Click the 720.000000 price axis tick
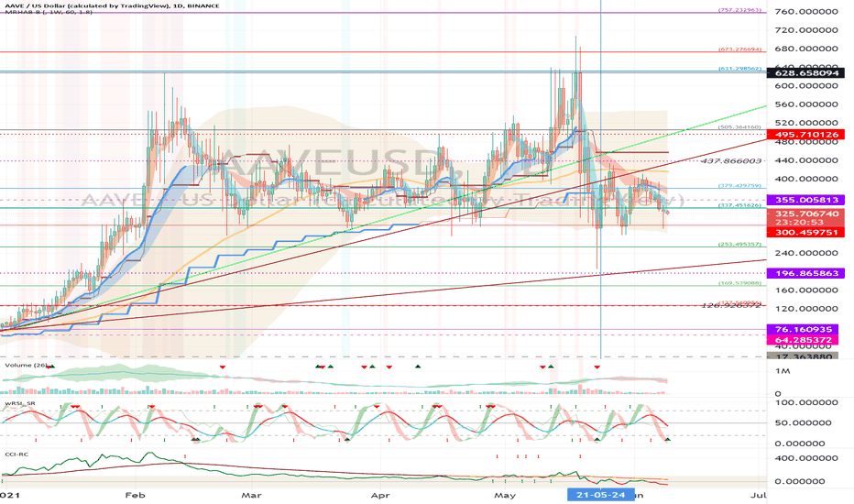The height and width of the screenshot is (504, 854). [x=806, y=30]
